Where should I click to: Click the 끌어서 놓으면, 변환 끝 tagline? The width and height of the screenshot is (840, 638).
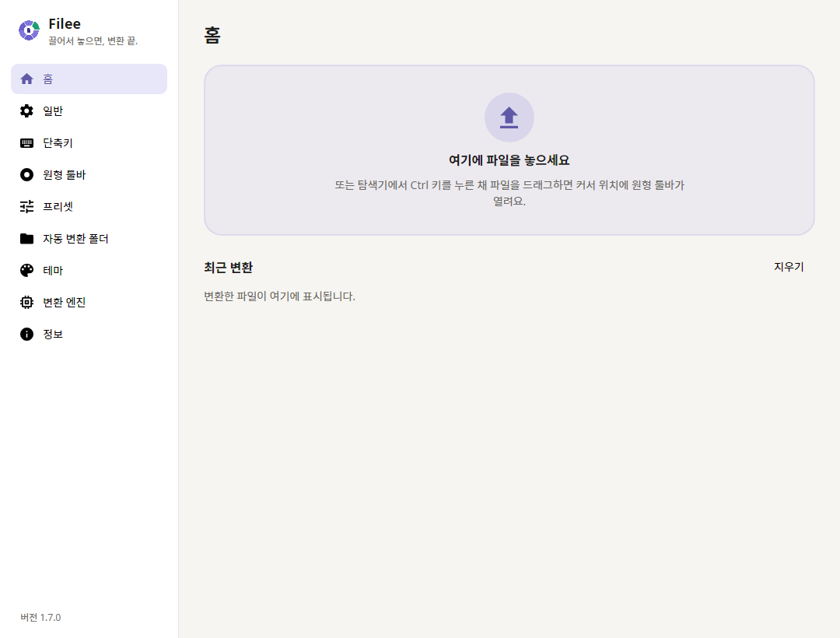[93, 40]
